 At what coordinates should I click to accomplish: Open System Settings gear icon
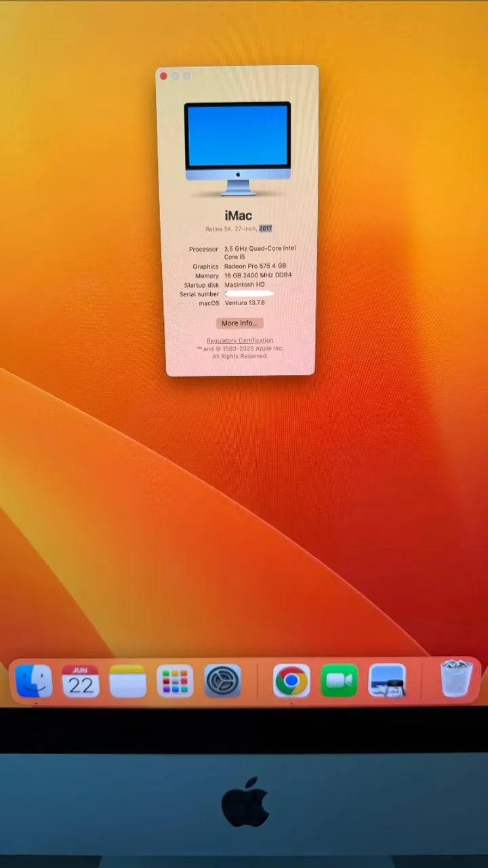[222, 681]
